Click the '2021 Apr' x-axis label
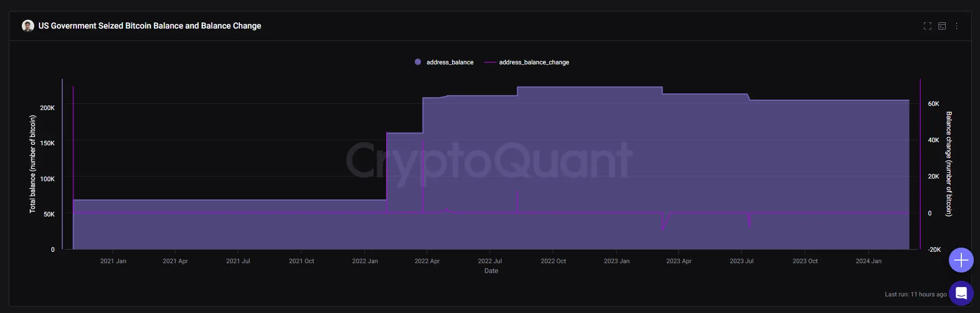This screenshot has height=313, width=980. point(175,261)
